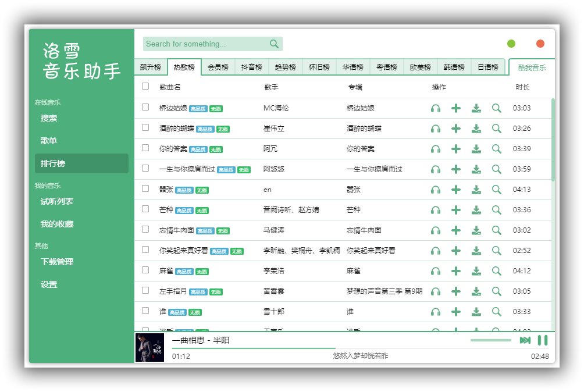
Task: Download the song 你笑起来真好看
Action: 476,251
